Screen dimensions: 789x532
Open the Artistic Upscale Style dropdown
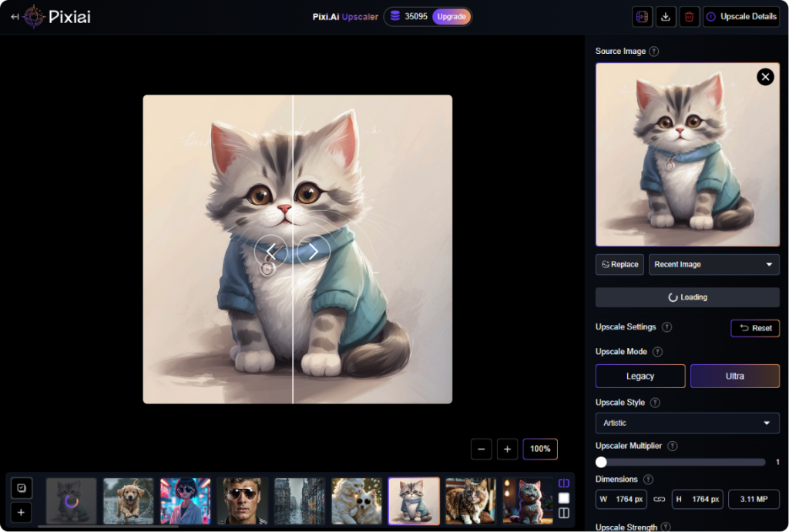tap(687, 423)
